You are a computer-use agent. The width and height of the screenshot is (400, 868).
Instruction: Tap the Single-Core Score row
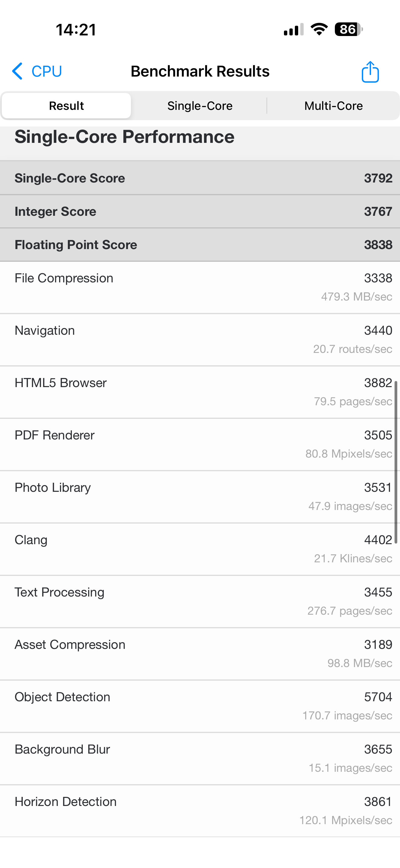200,178
